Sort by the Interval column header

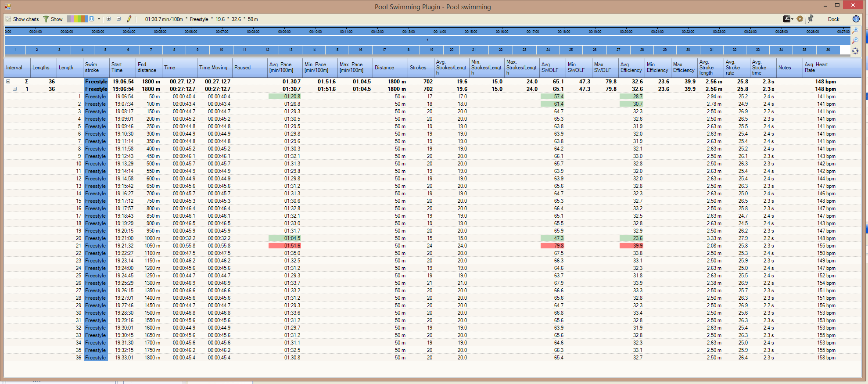pos(17,68)
